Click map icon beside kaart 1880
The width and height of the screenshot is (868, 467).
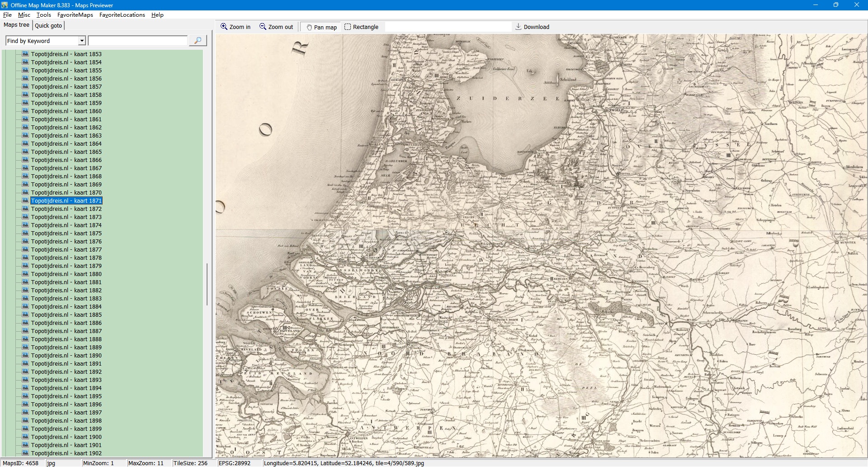pos(25,274)
